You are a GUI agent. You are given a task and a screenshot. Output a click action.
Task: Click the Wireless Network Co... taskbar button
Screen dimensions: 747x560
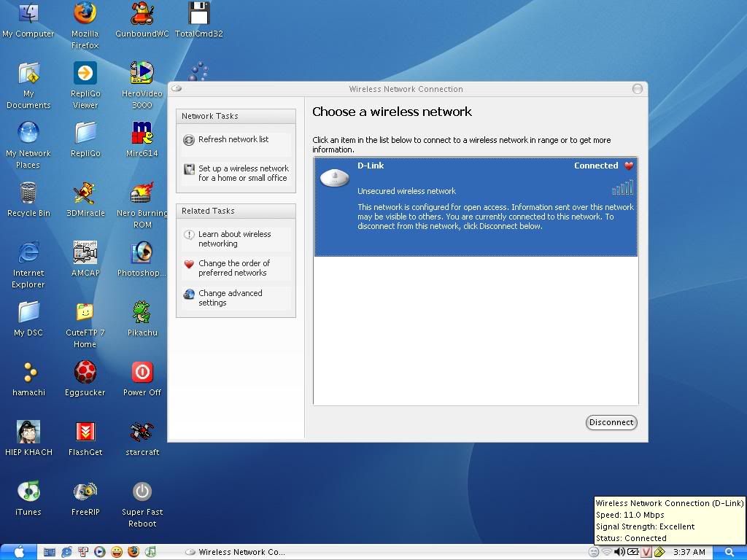pos(236,552)
